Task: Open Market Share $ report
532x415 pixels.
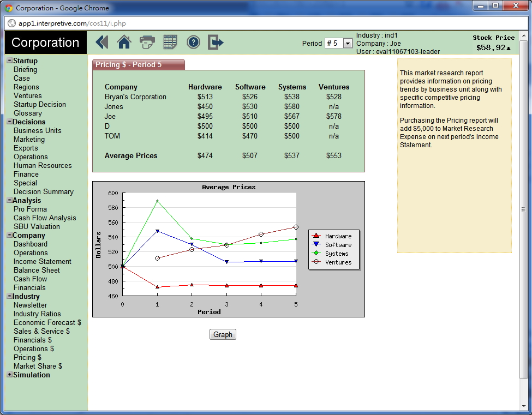Action: click(x=38, y=366)
